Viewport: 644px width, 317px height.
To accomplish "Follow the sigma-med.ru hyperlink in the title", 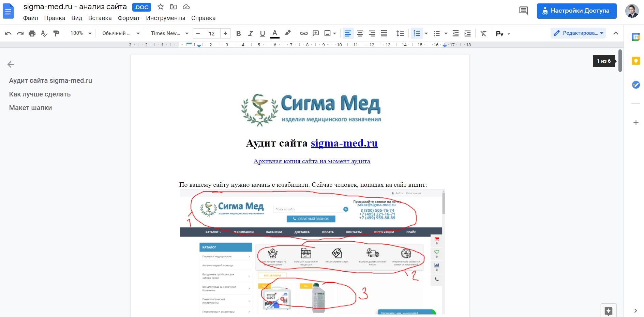I will 344,143.
